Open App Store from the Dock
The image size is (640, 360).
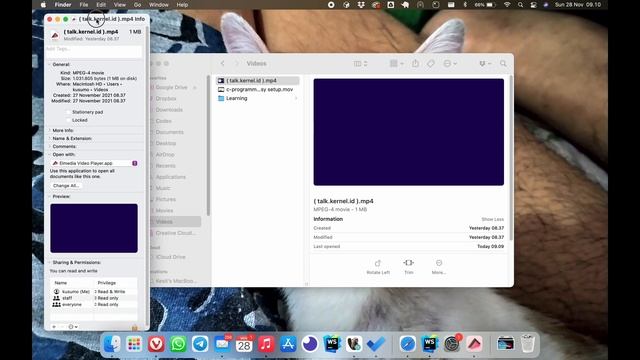click(288, 344)
